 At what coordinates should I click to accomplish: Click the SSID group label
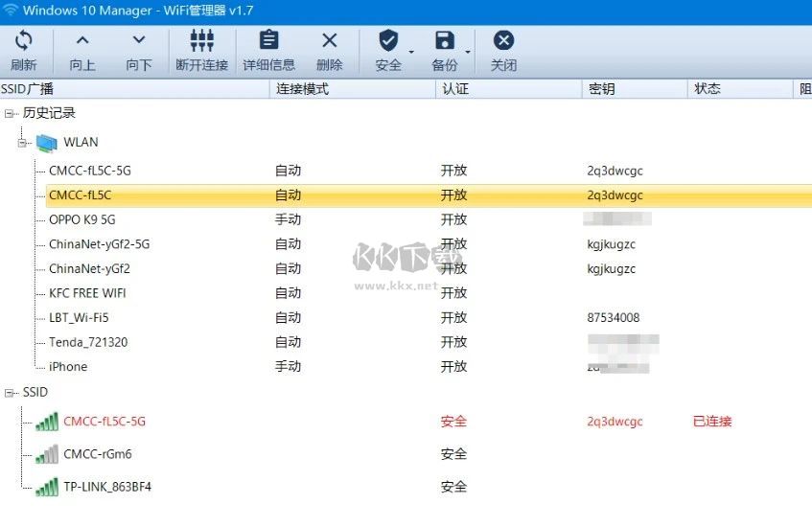coord(35,393)
